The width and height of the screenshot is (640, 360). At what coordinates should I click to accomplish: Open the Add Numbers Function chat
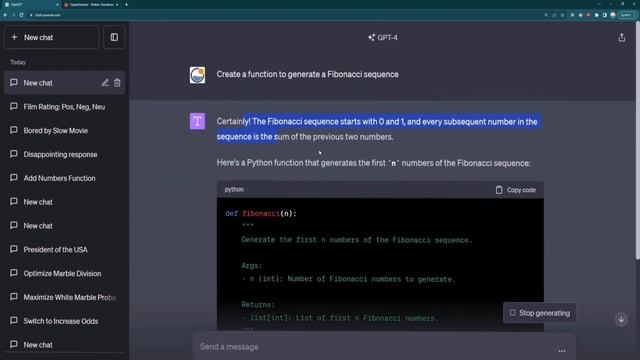(64, 178)
